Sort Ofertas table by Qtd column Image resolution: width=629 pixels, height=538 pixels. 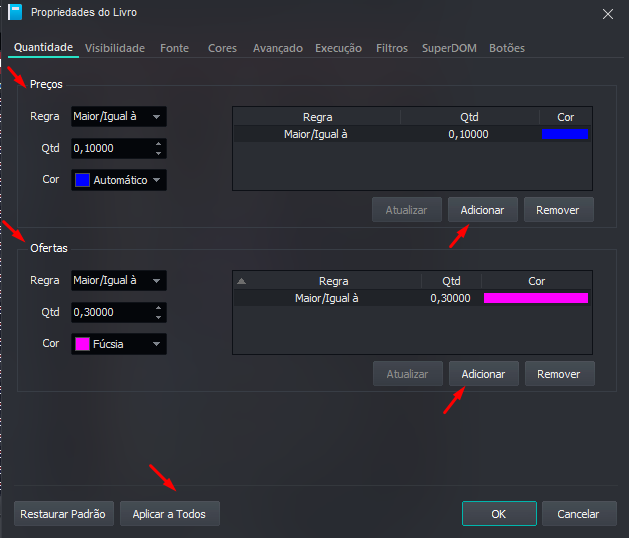pos(451,281)
